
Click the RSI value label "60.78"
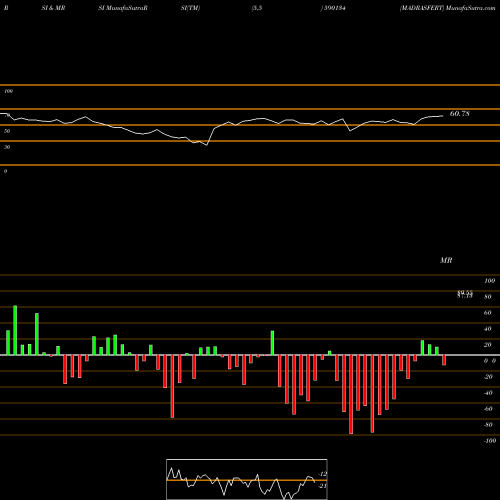tap(460, 114)
